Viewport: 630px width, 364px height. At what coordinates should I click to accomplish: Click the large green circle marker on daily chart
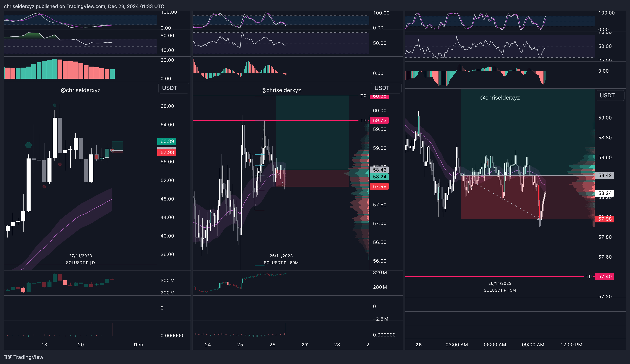29,145
